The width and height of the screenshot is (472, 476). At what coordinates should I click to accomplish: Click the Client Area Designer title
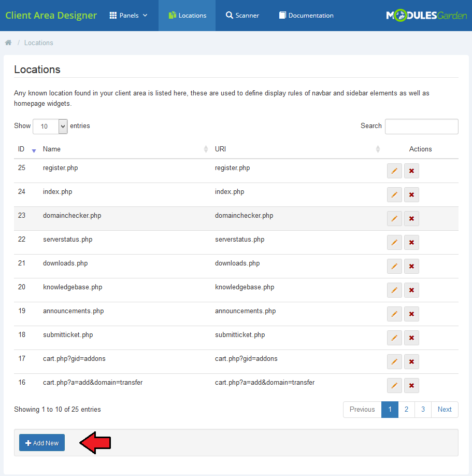51,15
